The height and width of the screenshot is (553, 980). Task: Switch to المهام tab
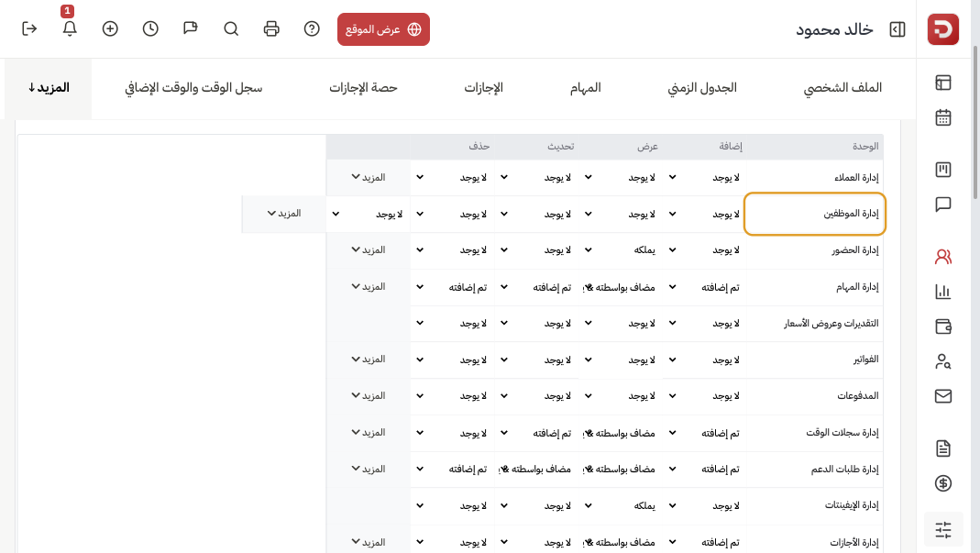tap(585, 88)
